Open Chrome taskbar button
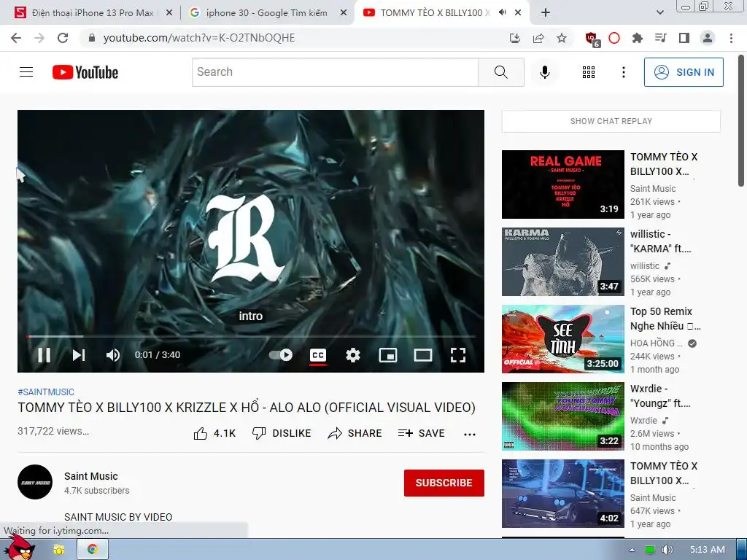The height and width of the screenshot is (560, 747). (x=93, y=549)
